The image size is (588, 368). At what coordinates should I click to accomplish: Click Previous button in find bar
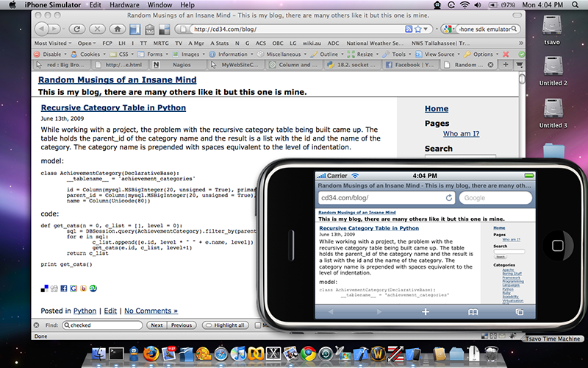[x=182, y=325]
